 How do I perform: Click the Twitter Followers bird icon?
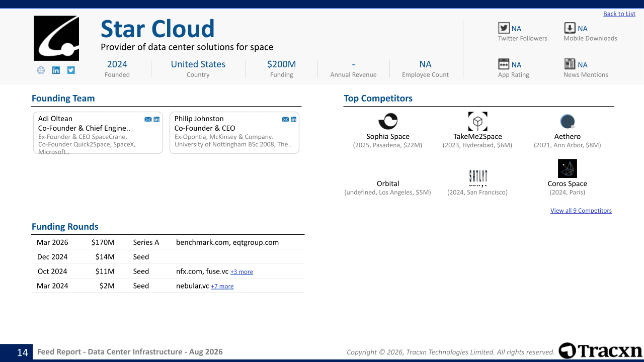click(x=504, y=28)
